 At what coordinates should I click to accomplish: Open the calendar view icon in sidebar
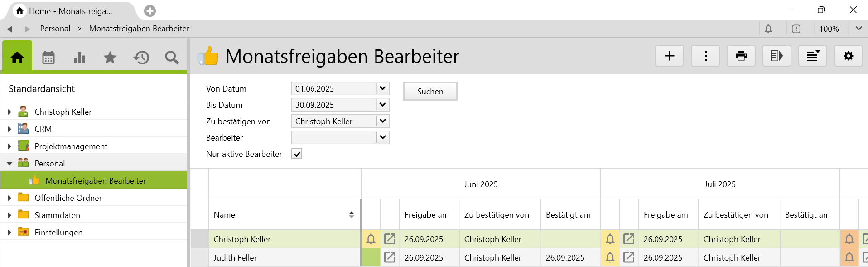coord(48,58)
